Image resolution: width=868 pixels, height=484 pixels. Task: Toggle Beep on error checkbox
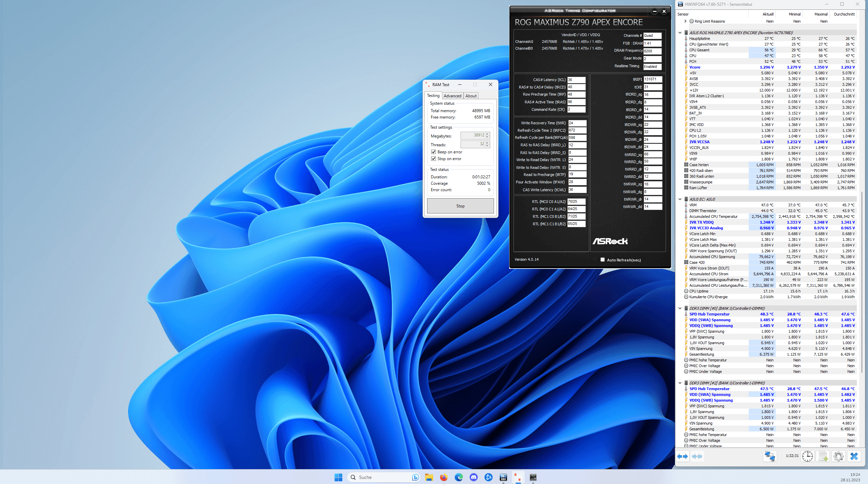coord(433,152)
